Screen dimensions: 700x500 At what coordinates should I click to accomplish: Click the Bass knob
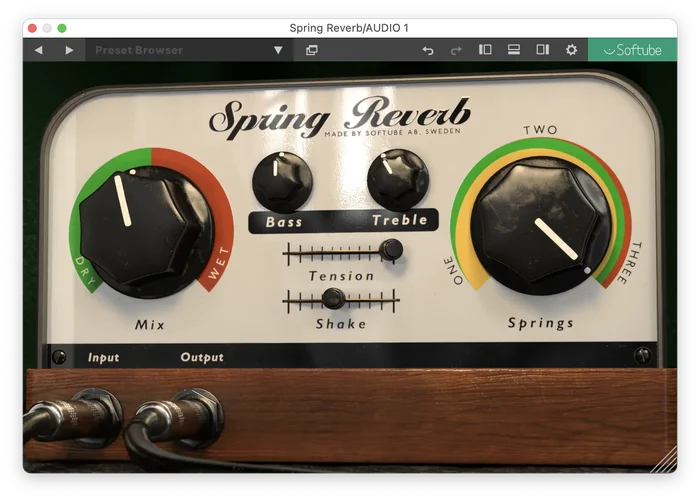pos(282,182)
